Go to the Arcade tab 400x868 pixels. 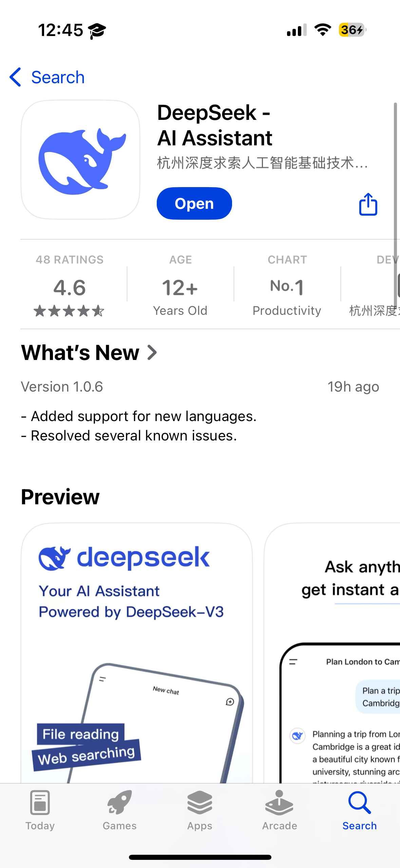click(x=279, y=810)
